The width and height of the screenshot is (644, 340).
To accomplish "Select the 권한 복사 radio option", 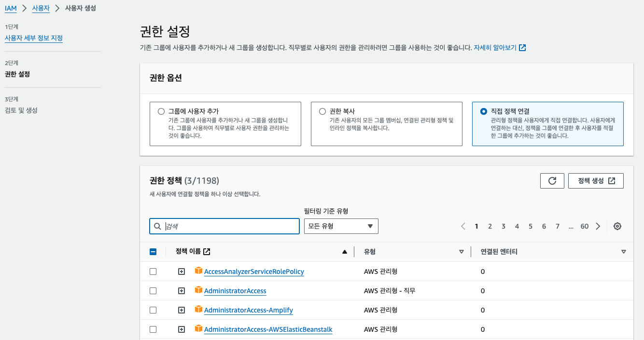I will (322, 111).
